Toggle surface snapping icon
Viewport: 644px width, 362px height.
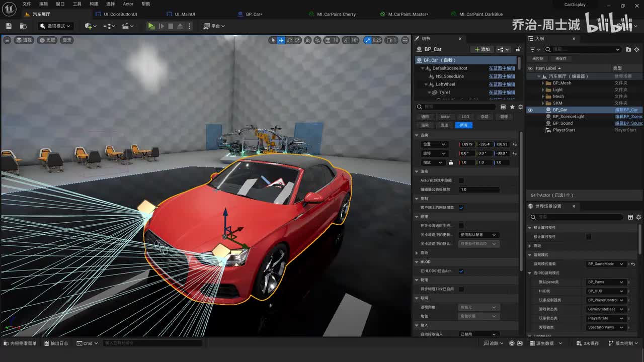pyautogui.click(x=318, y=40)
